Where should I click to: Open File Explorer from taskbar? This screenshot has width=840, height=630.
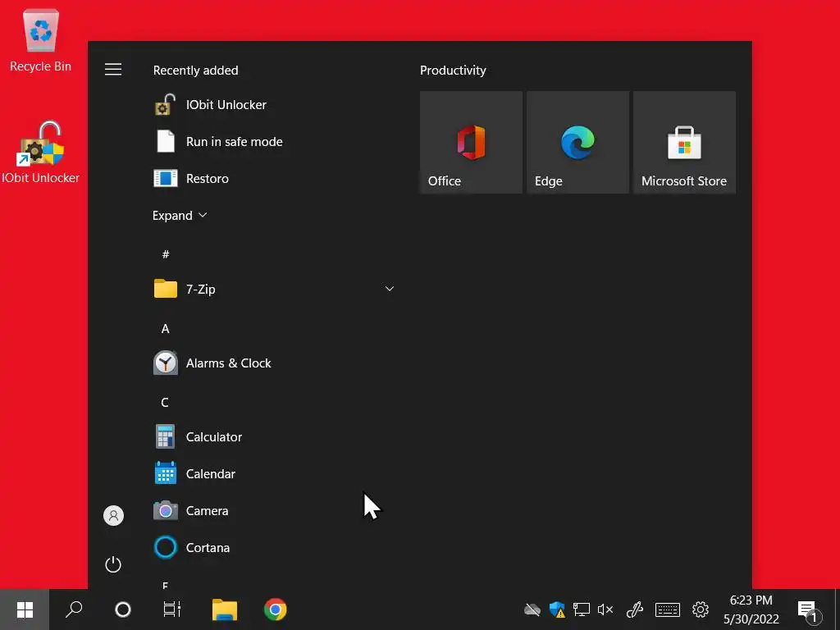coord(225,609)
